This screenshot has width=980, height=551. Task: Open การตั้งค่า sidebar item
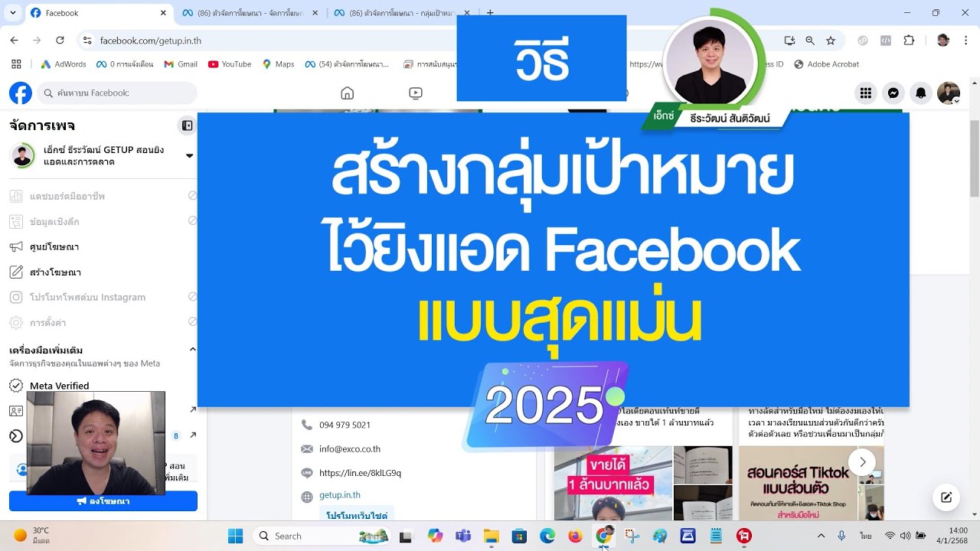[x=103, y=323]
